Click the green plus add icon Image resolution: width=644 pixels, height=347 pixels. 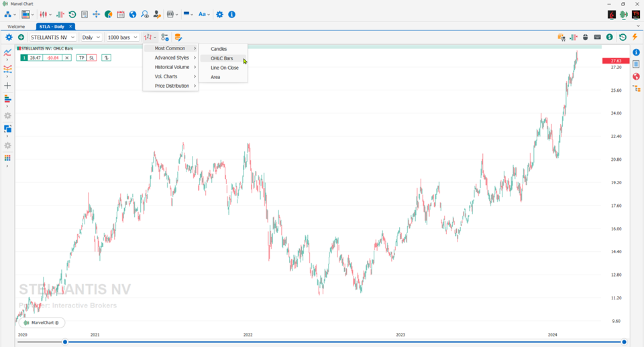[x=21, y=38]
